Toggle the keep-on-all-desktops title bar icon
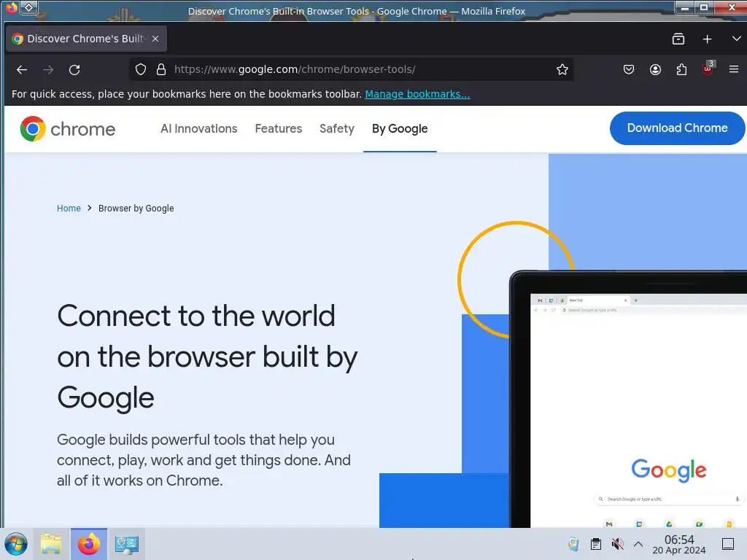 coord(29,7)
